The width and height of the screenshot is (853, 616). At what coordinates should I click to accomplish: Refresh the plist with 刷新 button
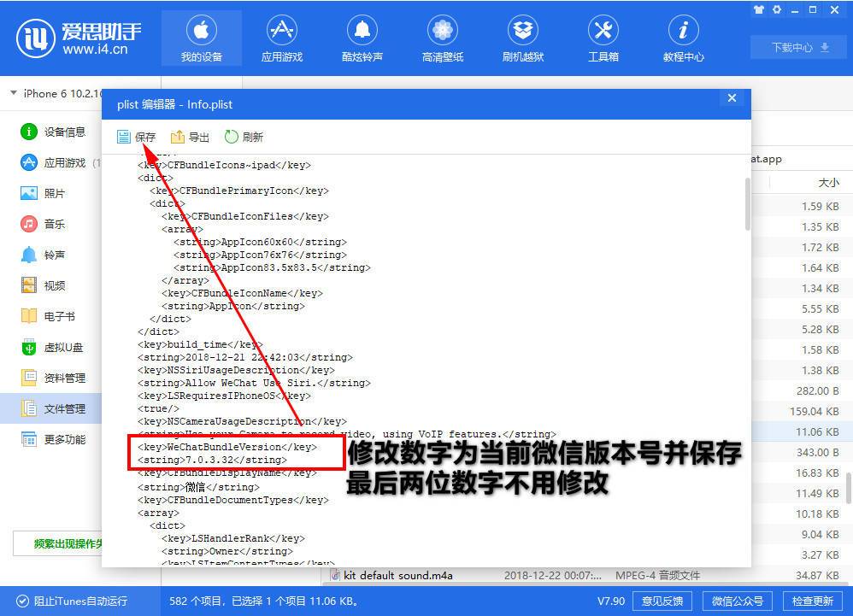pos(244,136)
